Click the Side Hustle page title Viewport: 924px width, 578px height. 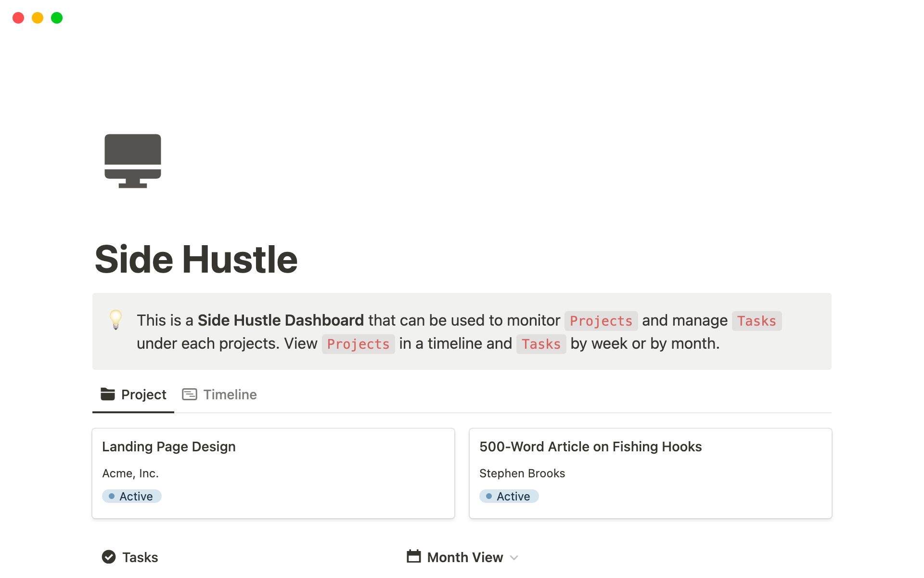pos(196,260)
